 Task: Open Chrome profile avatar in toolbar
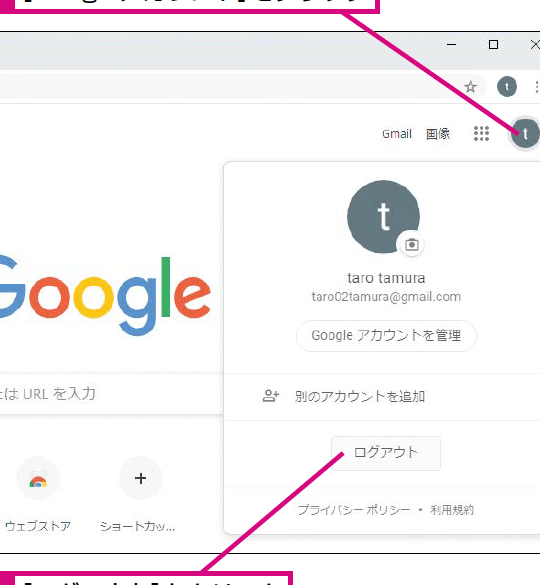(507, 87)
